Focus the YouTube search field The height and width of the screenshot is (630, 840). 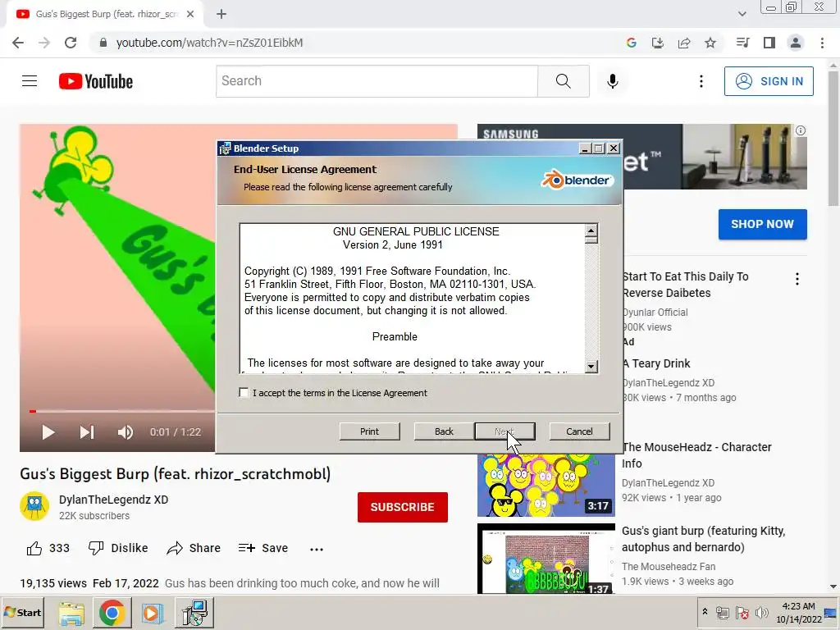pyautogui.click(x=377, y=81)
